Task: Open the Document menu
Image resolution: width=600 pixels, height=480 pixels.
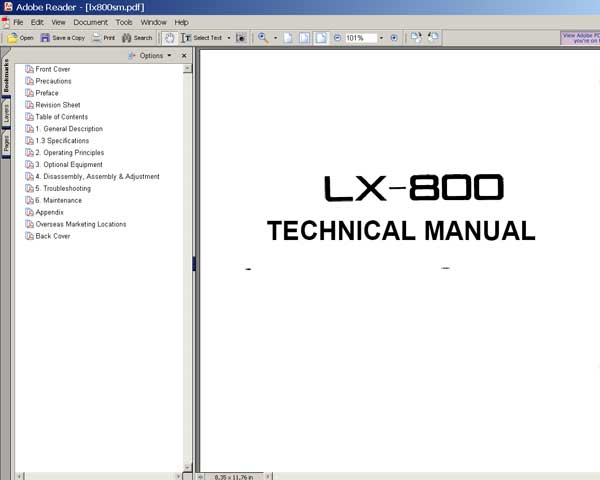Action: [91, 22]
